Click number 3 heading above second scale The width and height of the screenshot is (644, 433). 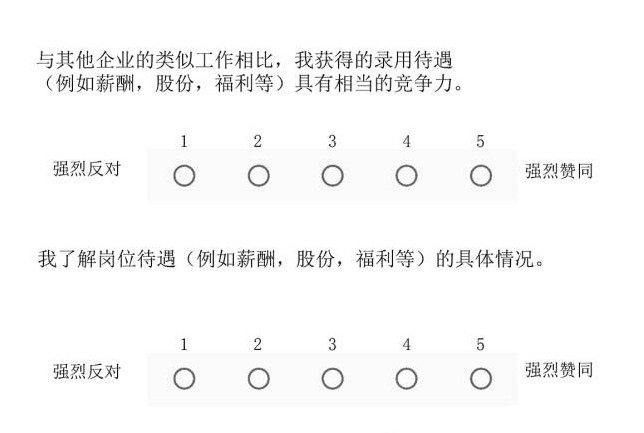332,344
